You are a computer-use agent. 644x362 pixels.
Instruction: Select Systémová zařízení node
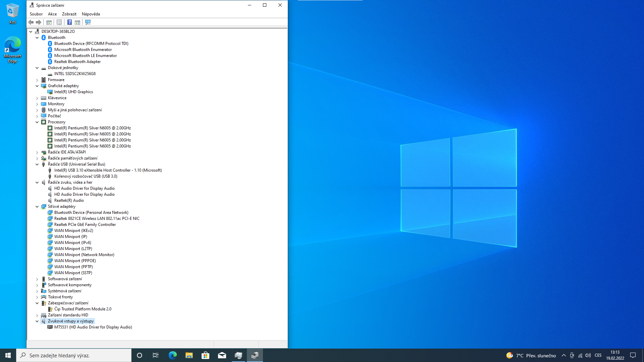64,291
